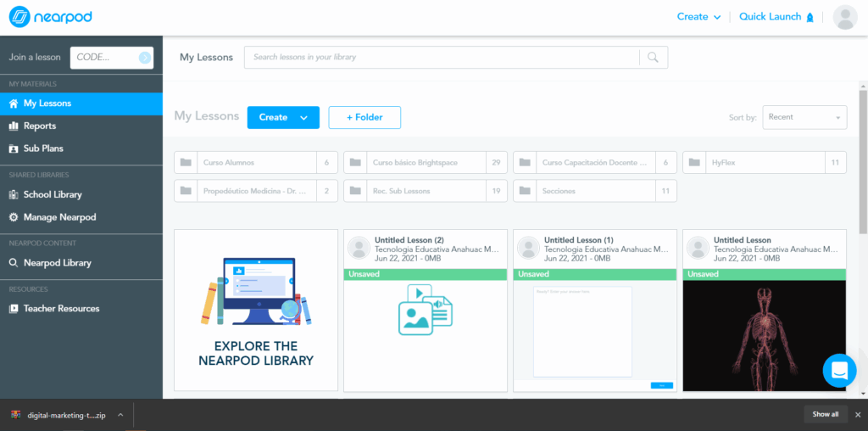
Task: Click the lesson code input field
Action: 103,58
